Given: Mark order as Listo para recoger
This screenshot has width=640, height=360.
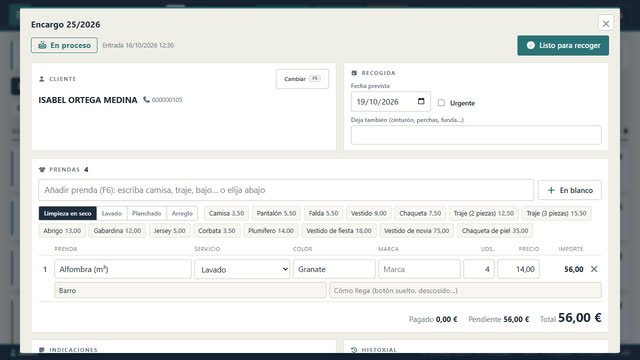Looking at the screenshot, I should click(x=563, y=45).
